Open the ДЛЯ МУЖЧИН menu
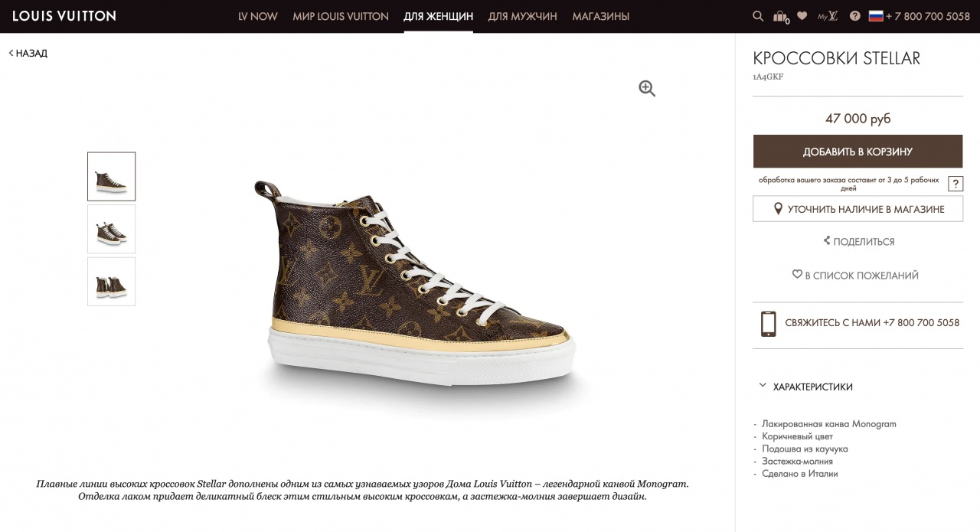The height and width of the screenshot is (532, 980). [x=522, y=16]
